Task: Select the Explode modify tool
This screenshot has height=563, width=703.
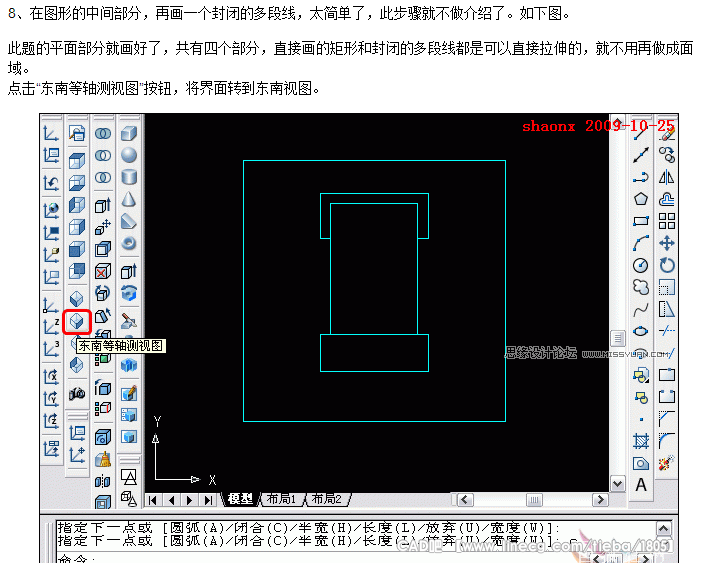Action: [667, 463]
